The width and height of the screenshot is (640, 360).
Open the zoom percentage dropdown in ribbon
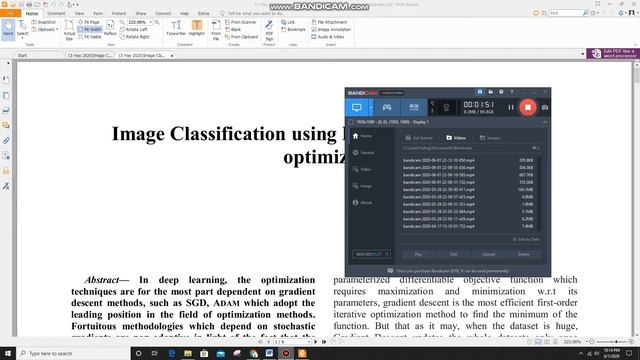151,22
